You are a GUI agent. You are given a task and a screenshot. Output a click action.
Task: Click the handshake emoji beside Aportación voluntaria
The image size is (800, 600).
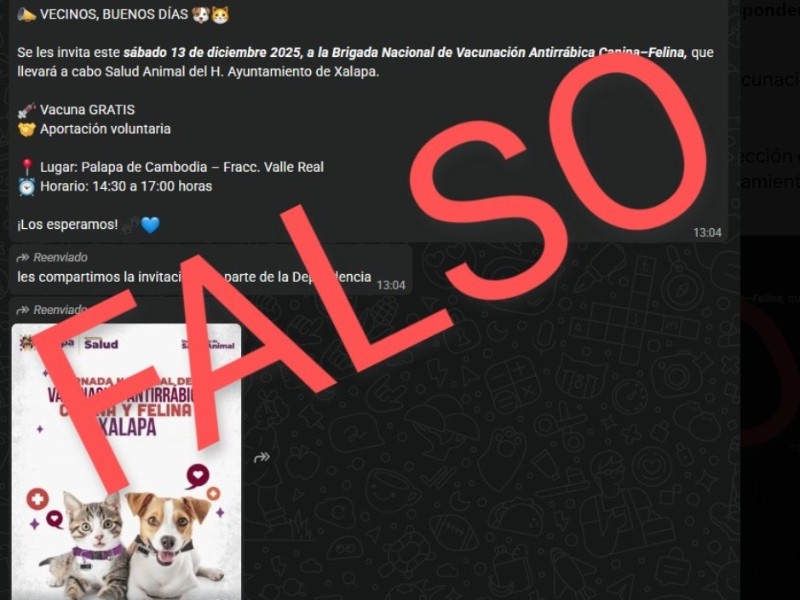(27, 129)
